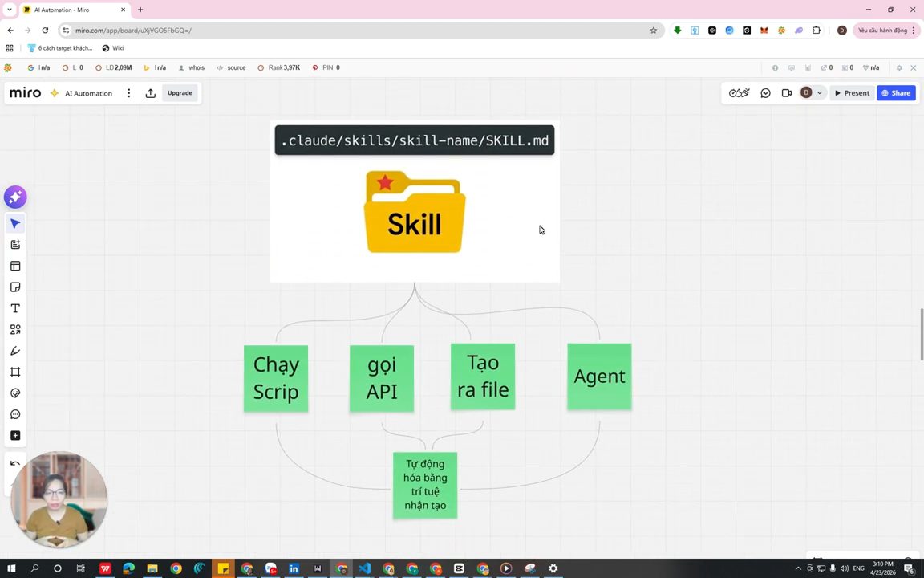The image size is (924, 578).
Task: Click the LD 2,09M metric
Action: coord(114,67)
